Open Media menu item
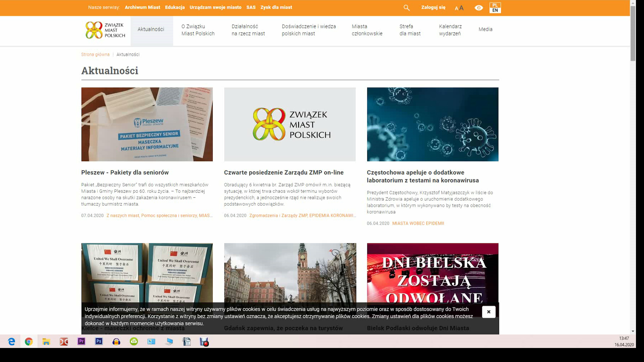Screen dimensions: 644x362 pos(485,29)
